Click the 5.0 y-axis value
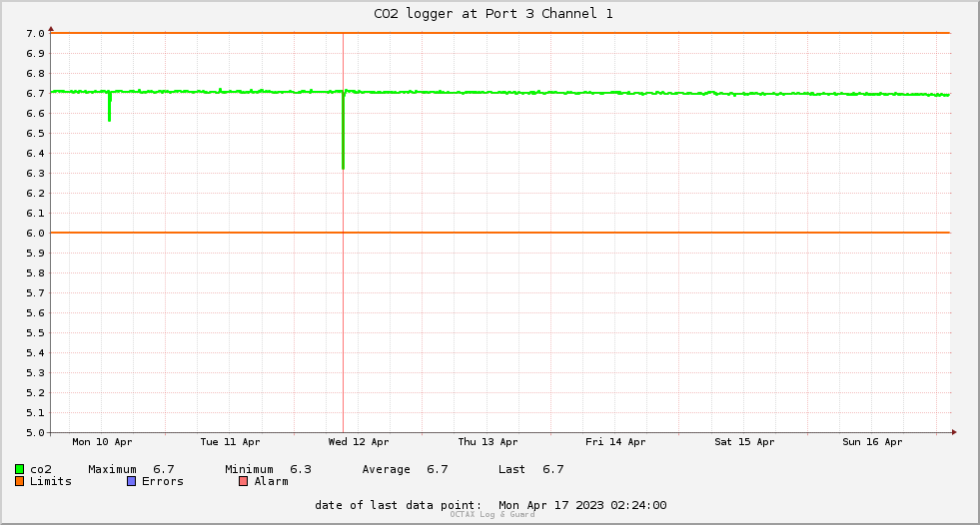This screenshot has width=980, height=525. pos(35,433)
